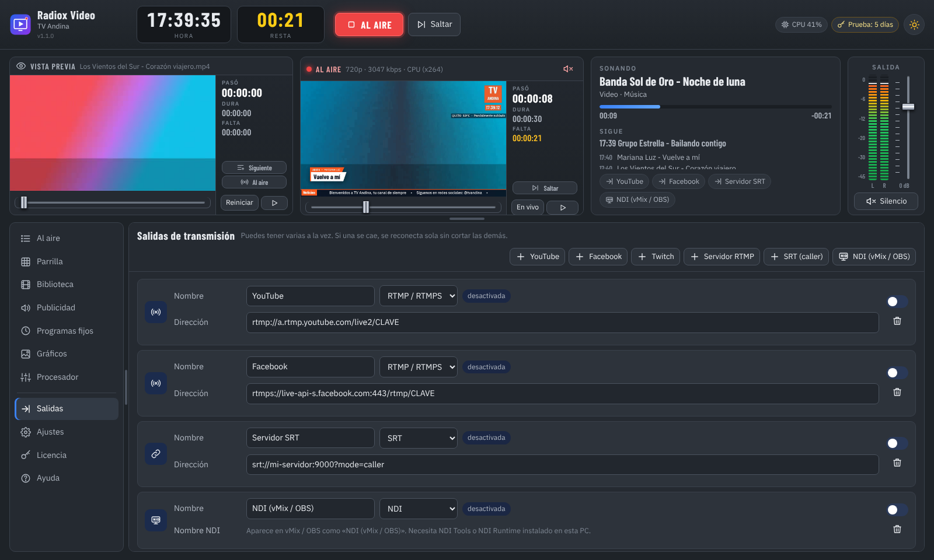Adjust the Salida volume fader
Viewport: 934px width, 560px height.
(x=908, y=107)
